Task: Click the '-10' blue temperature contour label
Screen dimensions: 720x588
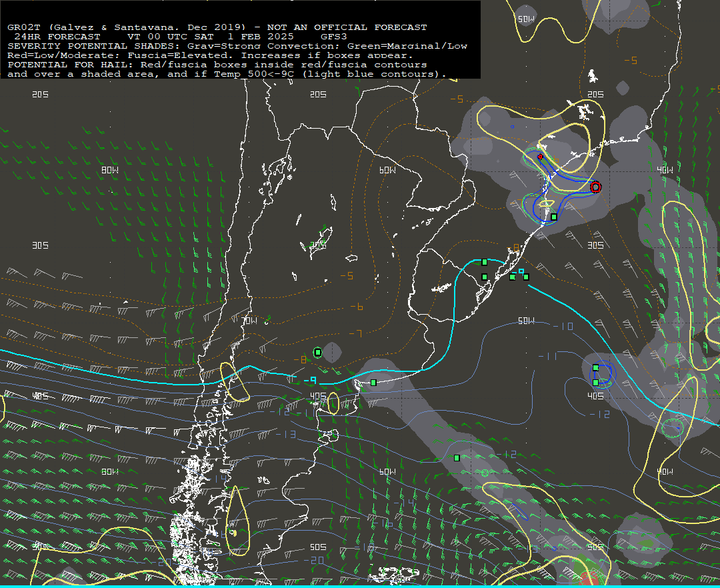Action: pyautogui.click(x=563, y=327)
